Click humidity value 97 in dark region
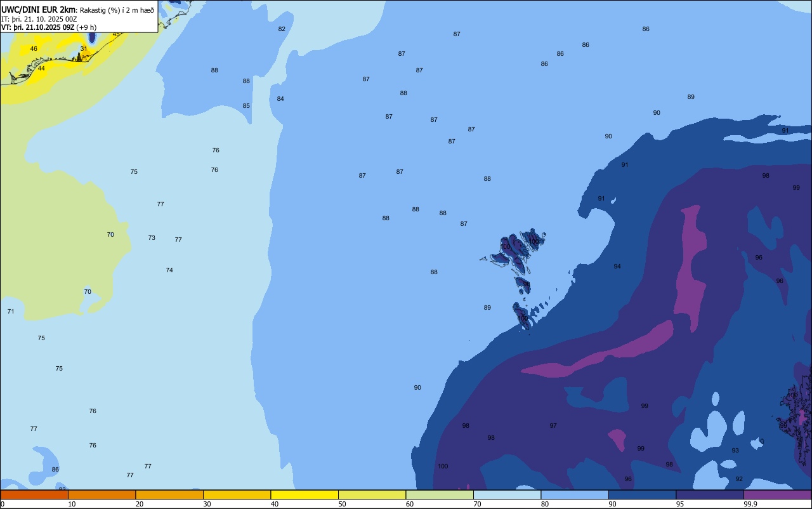 (553, 426)
